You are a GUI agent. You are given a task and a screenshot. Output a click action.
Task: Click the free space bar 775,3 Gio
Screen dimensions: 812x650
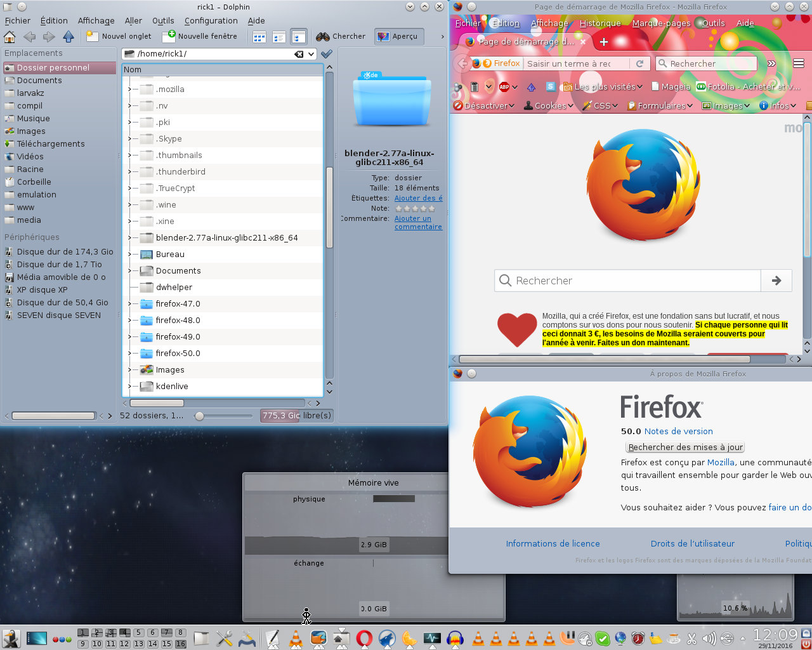pyautogui.click(x=297, y=416)
